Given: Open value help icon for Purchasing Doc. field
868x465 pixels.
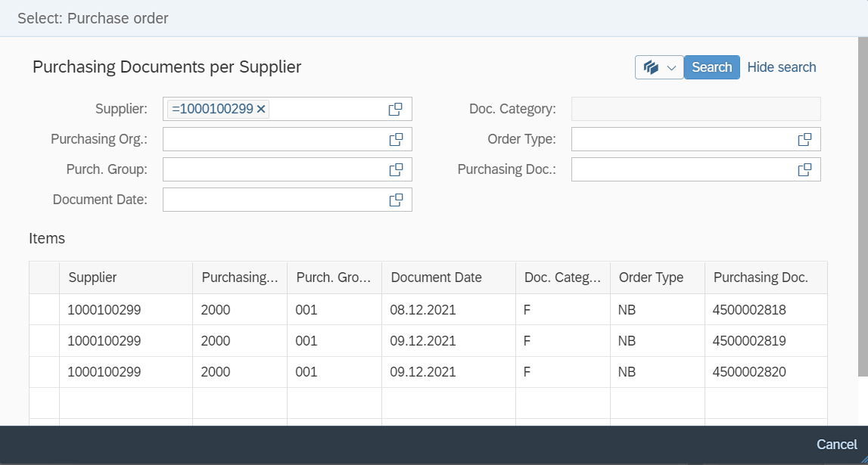Looking at the screenshot, I should [804, 170].
